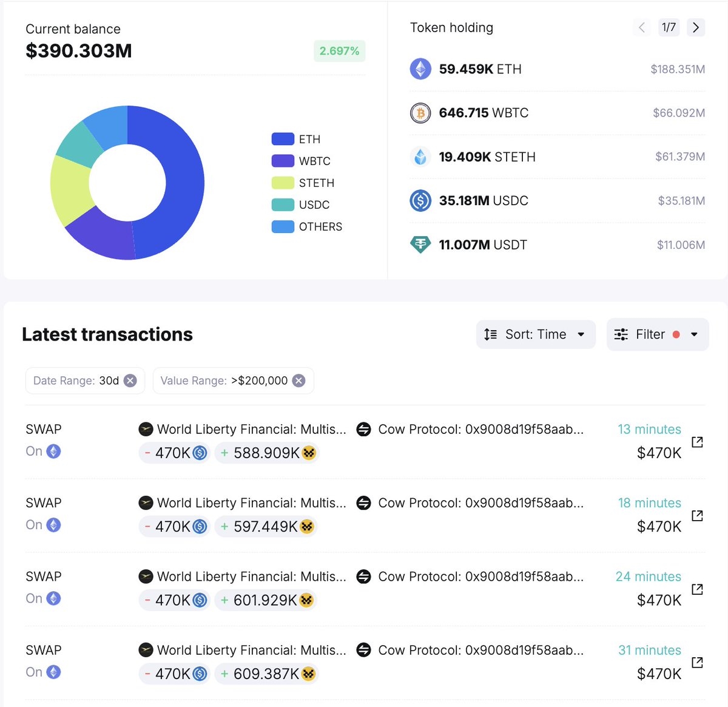Click the USDT Tether icon

(420, 245)
